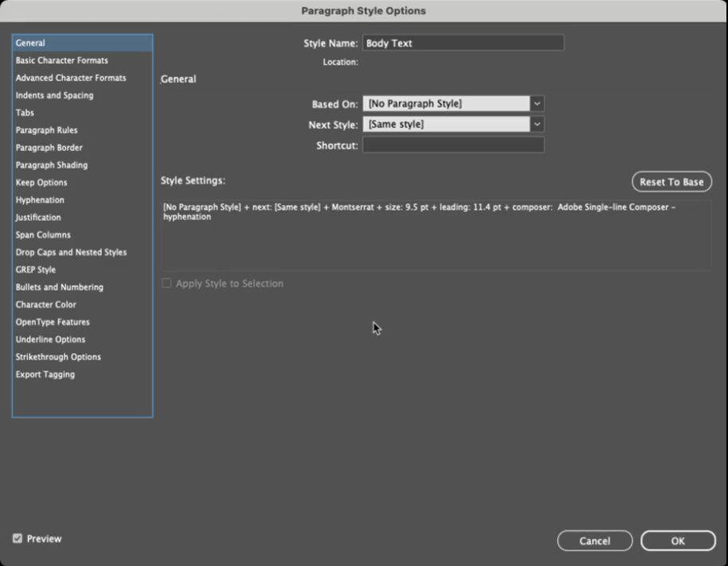Click the Style Name field
728x566 pixels.
click(463, 43)
